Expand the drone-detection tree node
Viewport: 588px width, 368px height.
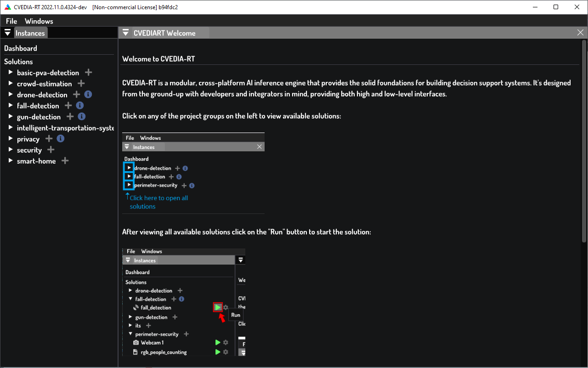(x=11, y=95)
